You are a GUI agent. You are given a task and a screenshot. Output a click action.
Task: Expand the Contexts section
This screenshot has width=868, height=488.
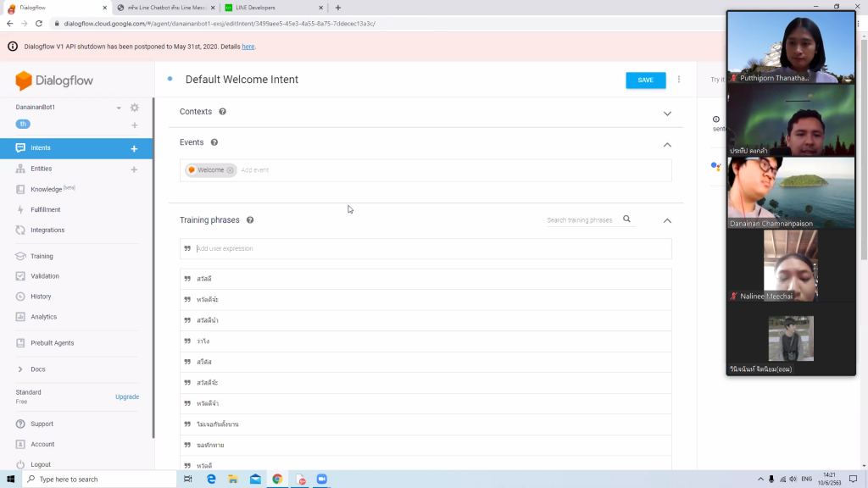[x=667, y=113]
